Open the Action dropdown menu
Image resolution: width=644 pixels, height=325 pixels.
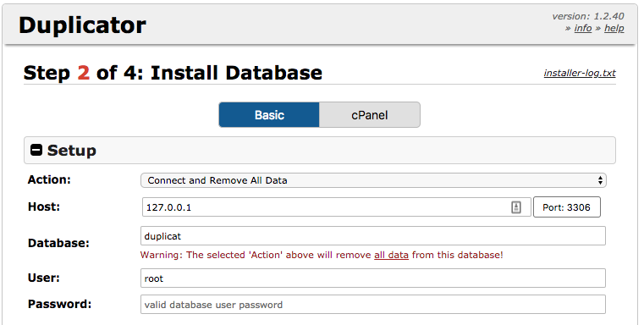(373, 180)
